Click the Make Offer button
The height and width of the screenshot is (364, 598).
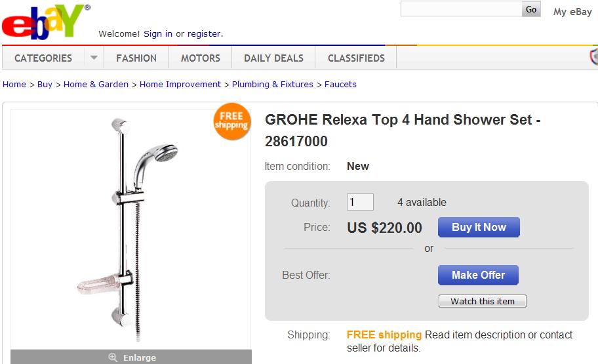(x=478, y=275)
